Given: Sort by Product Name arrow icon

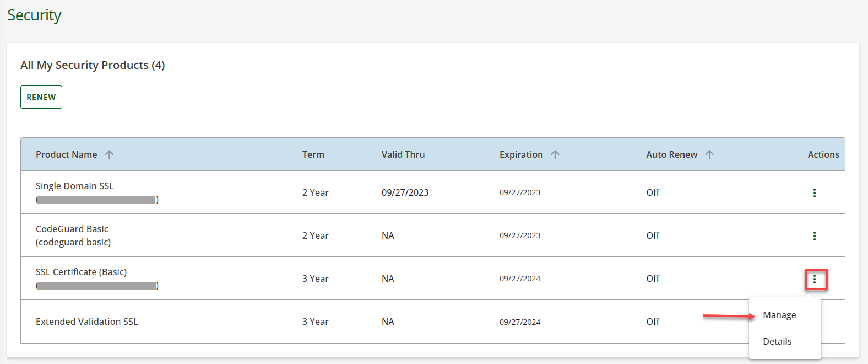Looking at the screenshot, I should coord(109,154).
